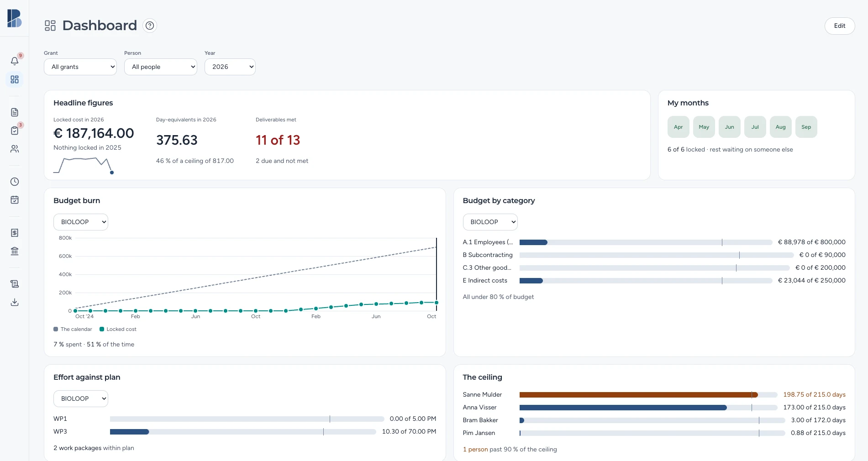Open Effort against plan BIOLOOP selector

pyautogui.click(x=81, y=398)
